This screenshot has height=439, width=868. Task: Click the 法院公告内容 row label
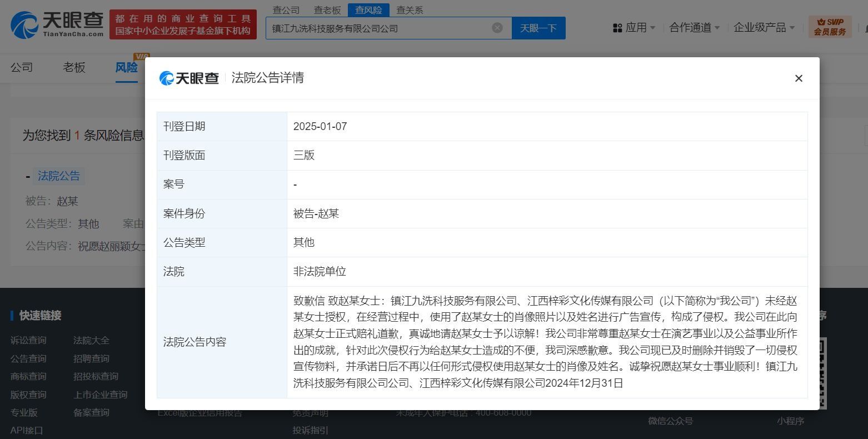pos(194,342)
